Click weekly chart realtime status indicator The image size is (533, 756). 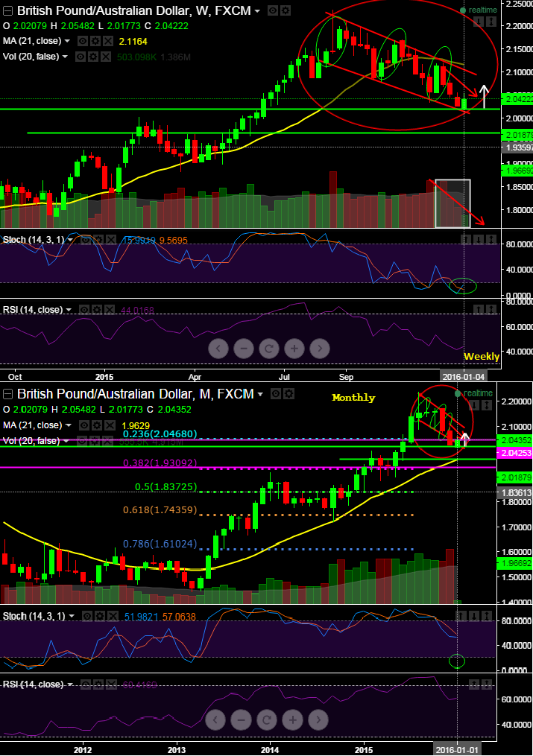(478, 10)
